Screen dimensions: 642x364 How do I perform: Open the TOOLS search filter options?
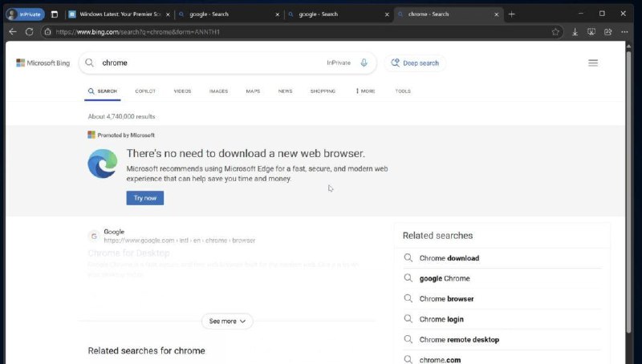click(403, 91)
